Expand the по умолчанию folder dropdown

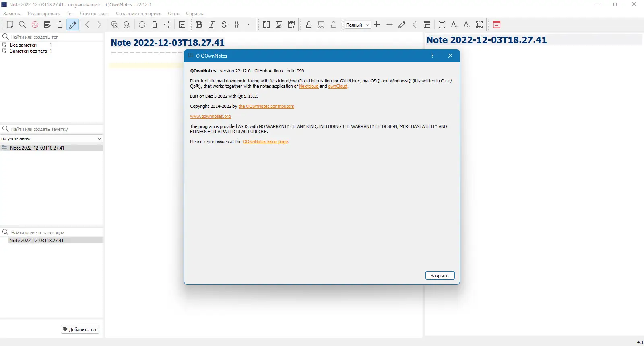coord(52,138)
